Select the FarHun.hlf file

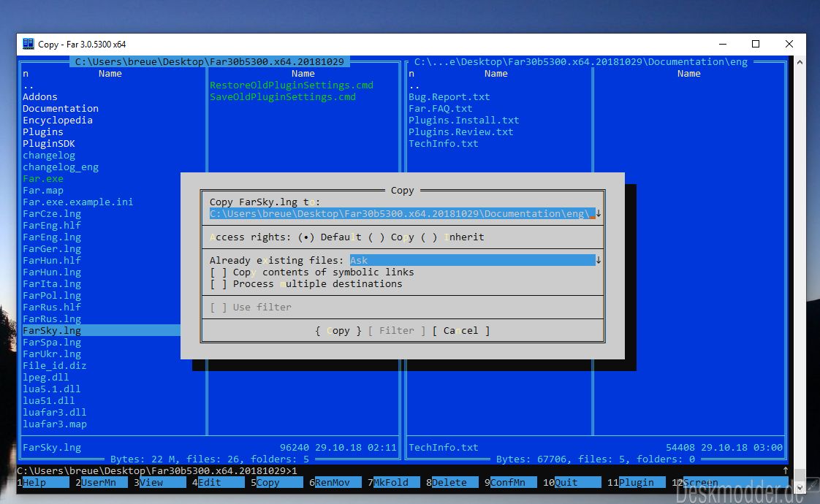point(52,260)
